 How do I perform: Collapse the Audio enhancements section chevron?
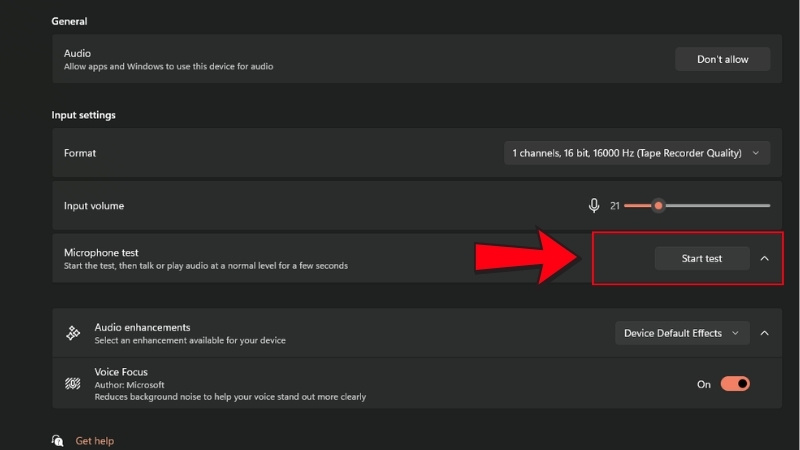click(765, 333)
